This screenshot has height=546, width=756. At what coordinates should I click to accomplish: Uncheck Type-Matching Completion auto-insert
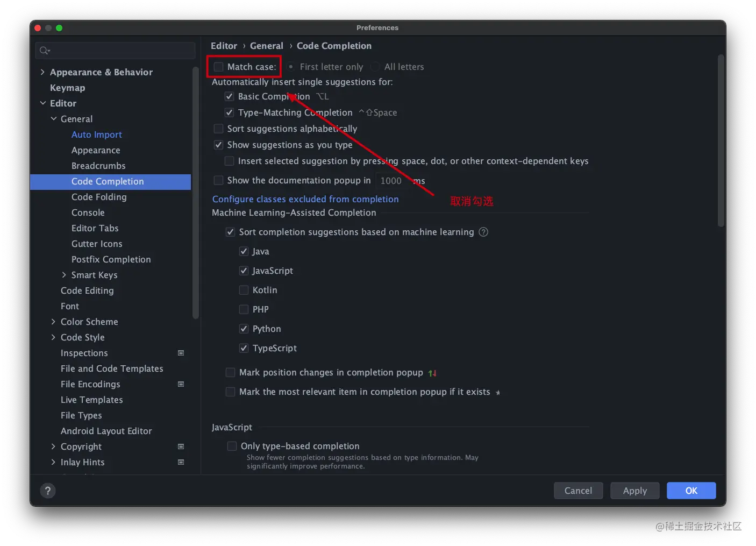point(229,112)
